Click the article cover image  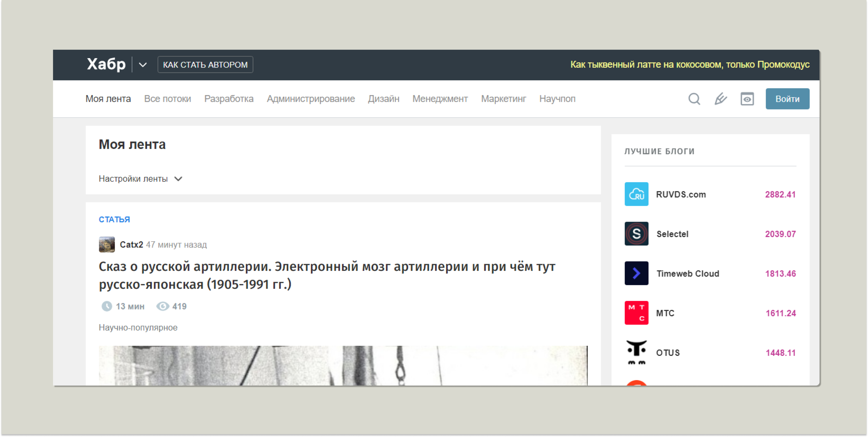point(343,366)
